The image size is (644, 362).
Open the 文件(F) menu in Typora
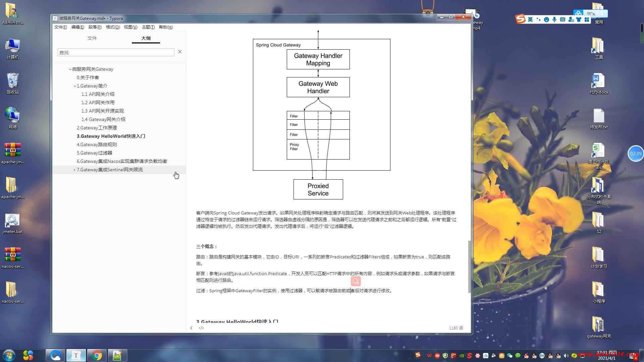(x=60, y=27)
